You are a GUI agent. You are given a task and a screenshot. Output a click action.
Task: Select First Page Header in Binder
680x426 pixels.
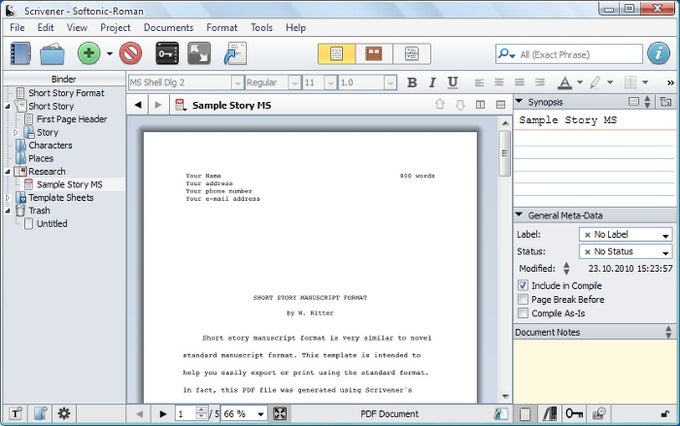[x=72, y=119]
